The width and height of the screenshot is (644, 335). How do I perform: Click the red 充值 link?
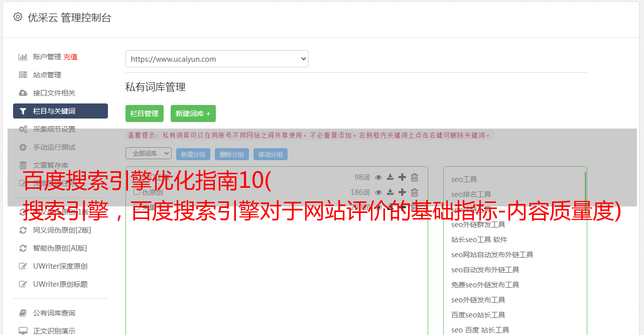point(70,57)
